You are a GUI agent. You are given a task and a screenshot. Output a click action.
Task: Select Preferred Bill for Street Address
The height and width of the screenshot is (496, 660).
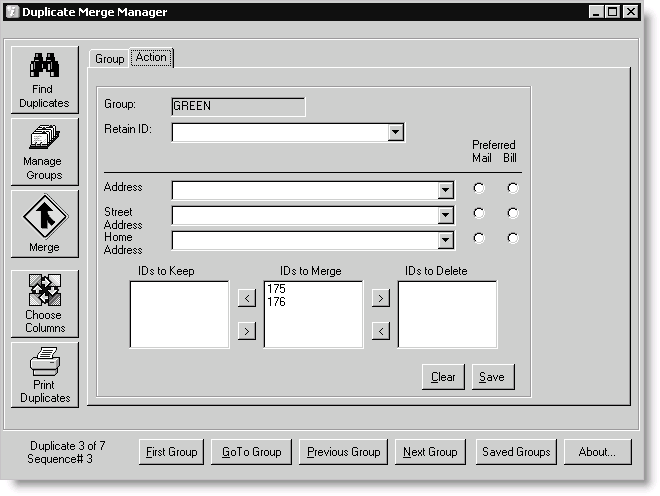[513, 213]
